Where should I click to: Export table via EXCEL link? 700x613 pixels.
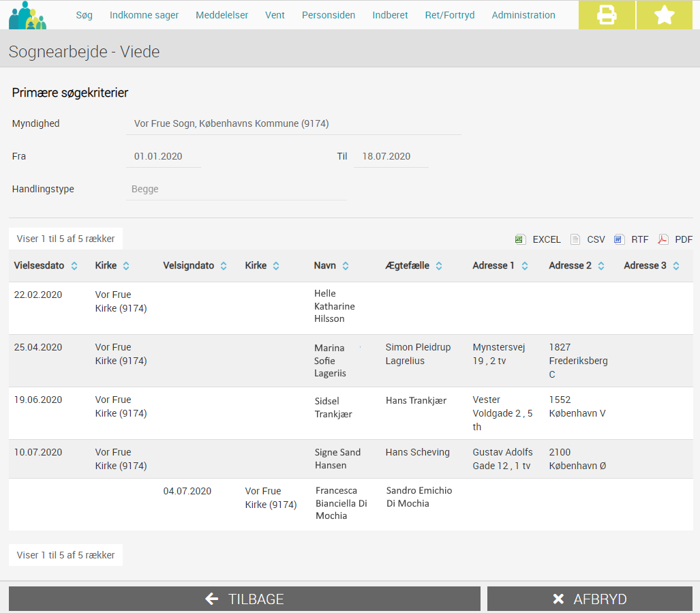pos(547,240)
